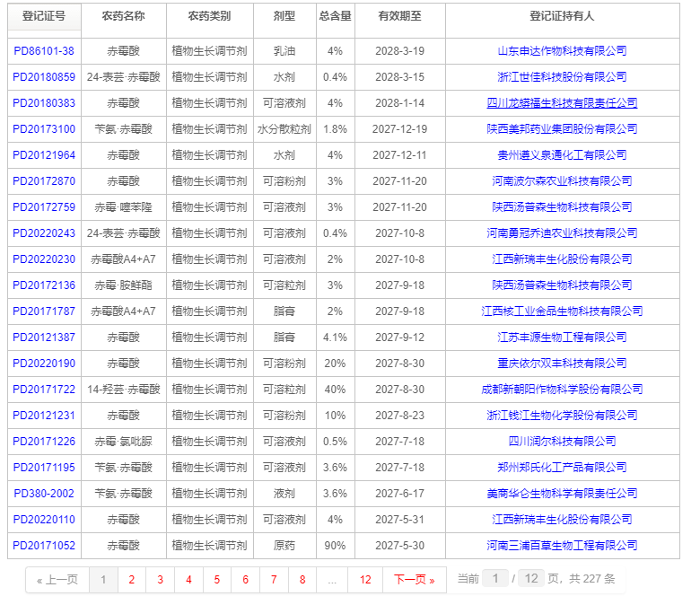
Task: Go to last page 12
Action: [x=365, y=580]
